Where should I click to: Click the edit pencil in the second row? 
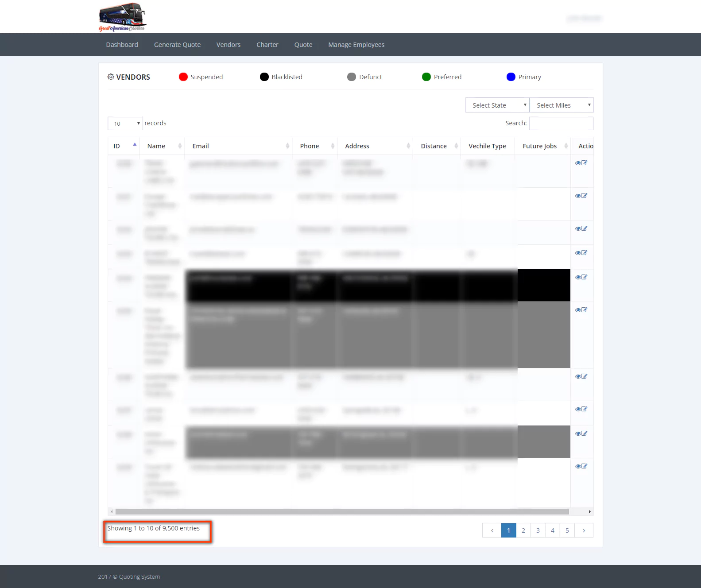pyautogui.click(x=585, y=196)
